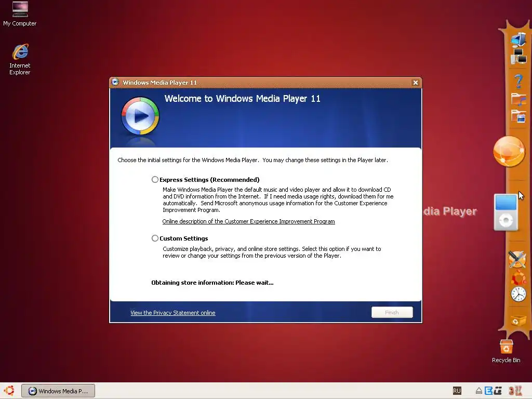Click the red tray icon at the taskbar's end

(x=515, y=391)
